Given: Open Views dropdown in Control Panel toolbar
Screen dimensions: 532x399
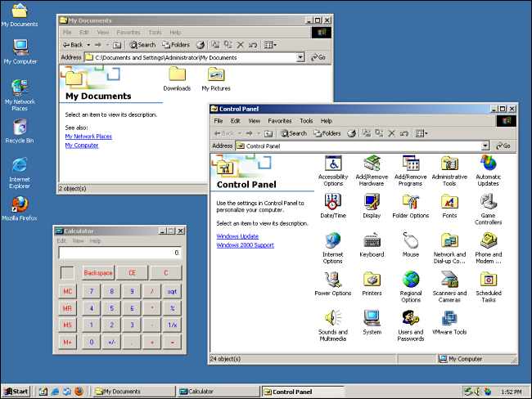Looking at the screenshot, I should (422, 133).
